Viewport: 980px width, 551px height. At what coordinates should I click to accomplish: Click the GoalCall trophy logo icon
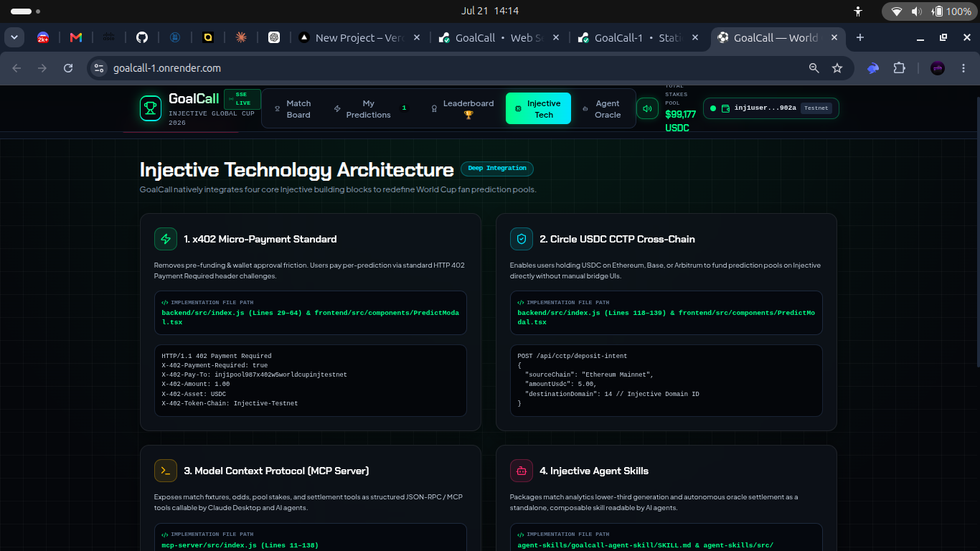click(x=151, y=108)
